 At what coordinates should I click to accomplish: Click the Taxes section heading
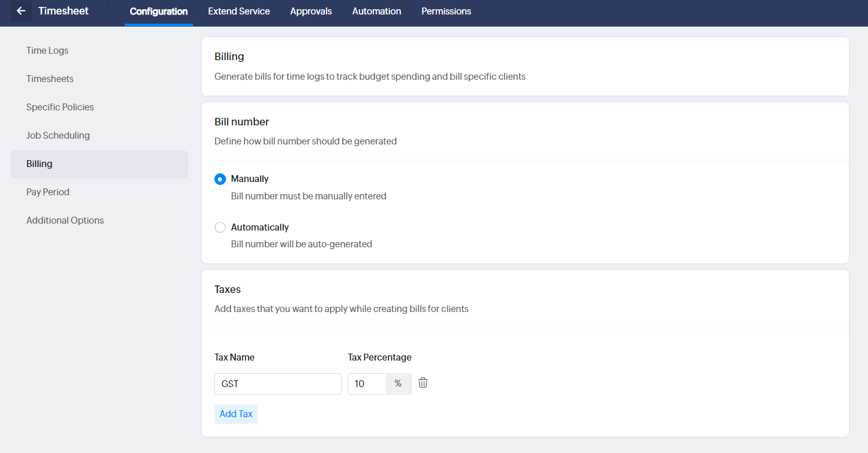(x=228, y=289)
